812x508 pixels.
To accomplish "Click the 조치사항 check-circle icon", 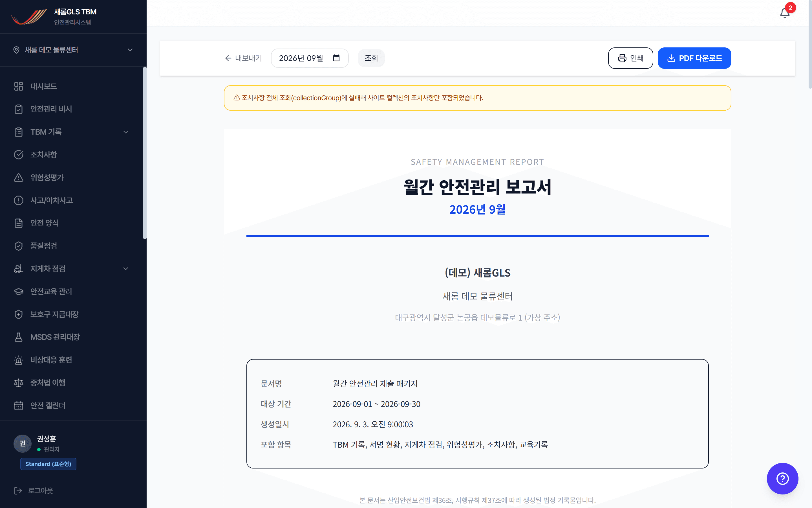I will click(x=18, y=155).
